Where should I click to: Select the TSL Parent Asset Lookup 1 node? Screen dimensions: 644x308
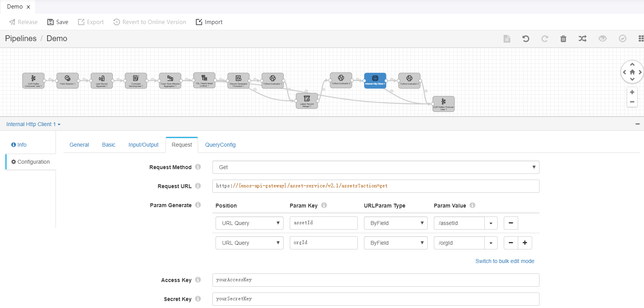204,80
